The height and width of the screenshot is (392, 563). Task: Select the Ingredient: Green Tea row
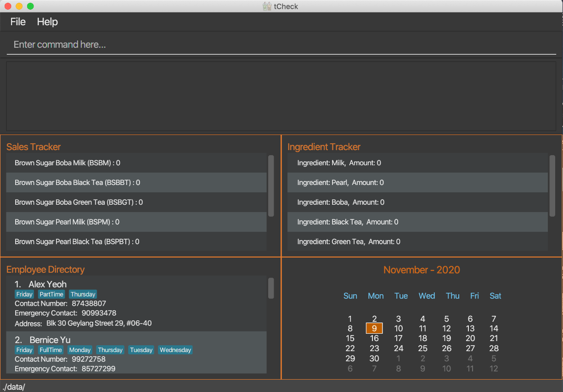(x=417, y=241)
